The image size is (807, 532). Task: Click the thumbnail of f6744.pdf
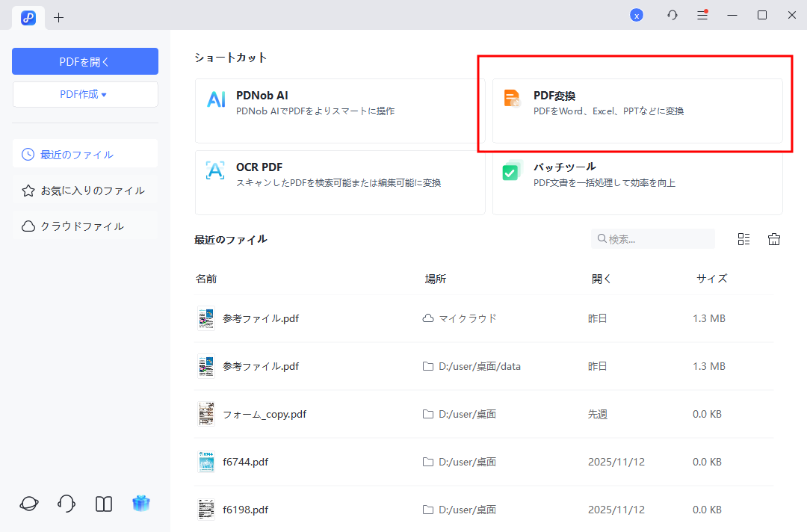click(205, 462)
